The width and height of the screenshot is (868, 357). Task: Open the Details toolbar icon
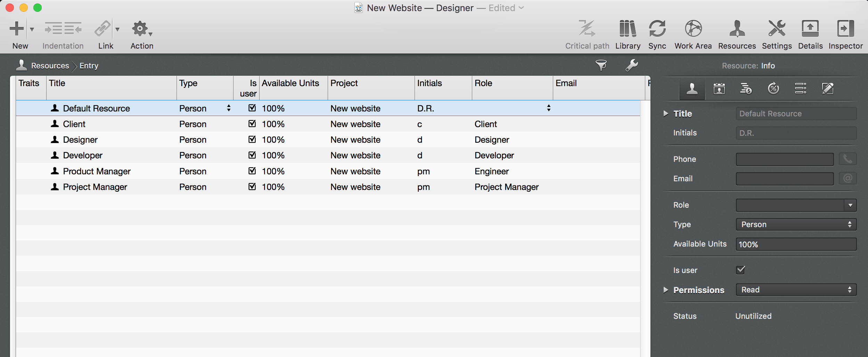click(x=810, y=29)
